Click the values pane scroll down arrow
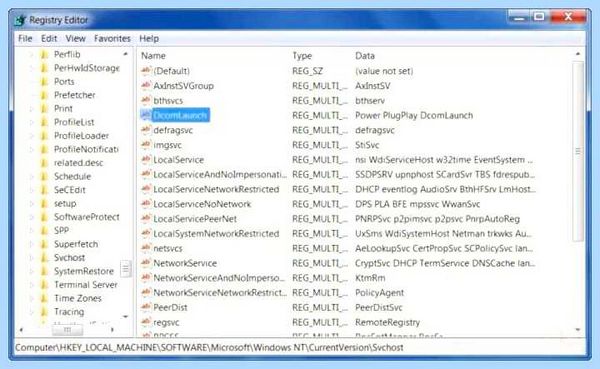Screen dimensions: 600x369 (578, 330)
